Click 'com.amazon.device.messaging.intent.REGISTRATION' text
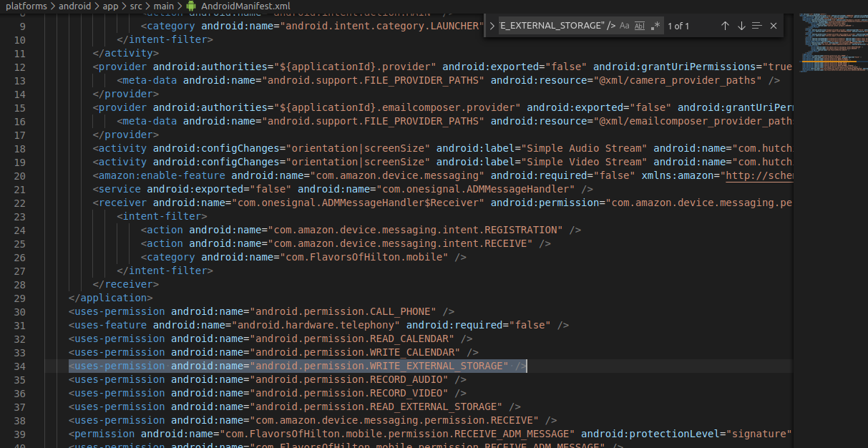This screenshot has height=448, width=868. pyautogui.click(x=414, y=230)
